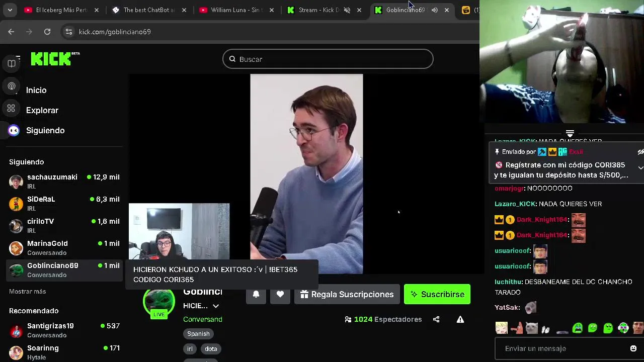Toggle follow heart button

coord(280,294)
